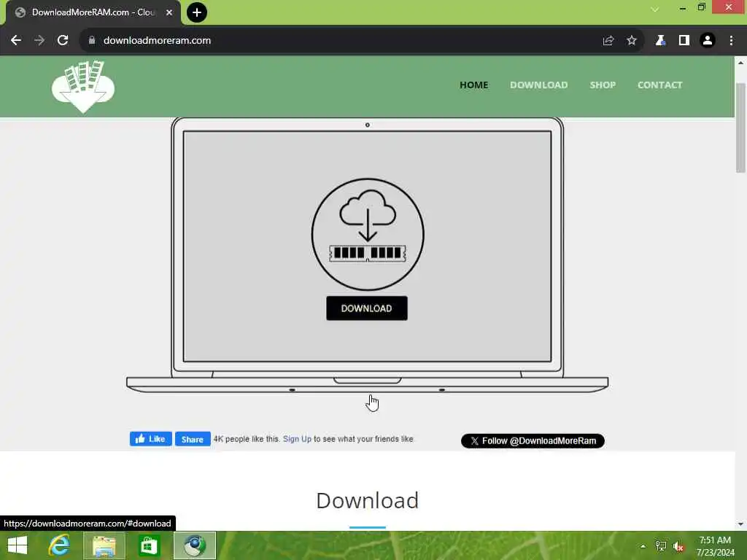Click the browser forward arrow

tap(39, 41)
